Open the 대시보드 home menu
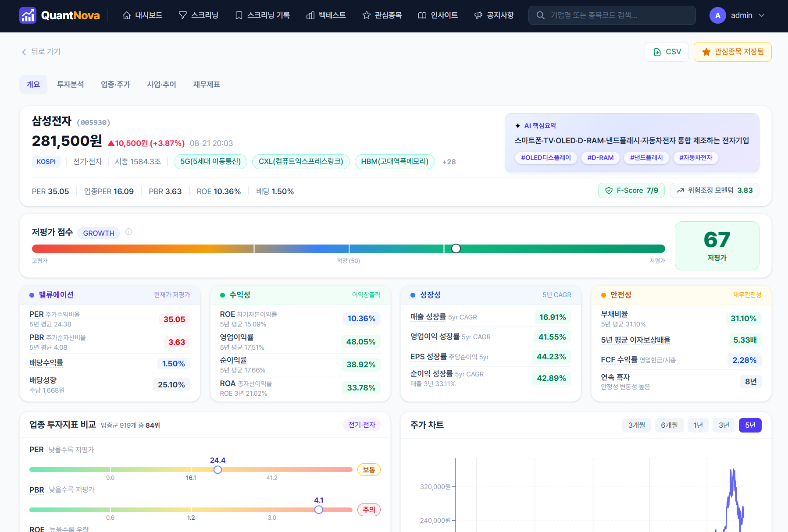Screen dimensions: 788x532 (x=143, y=15)
